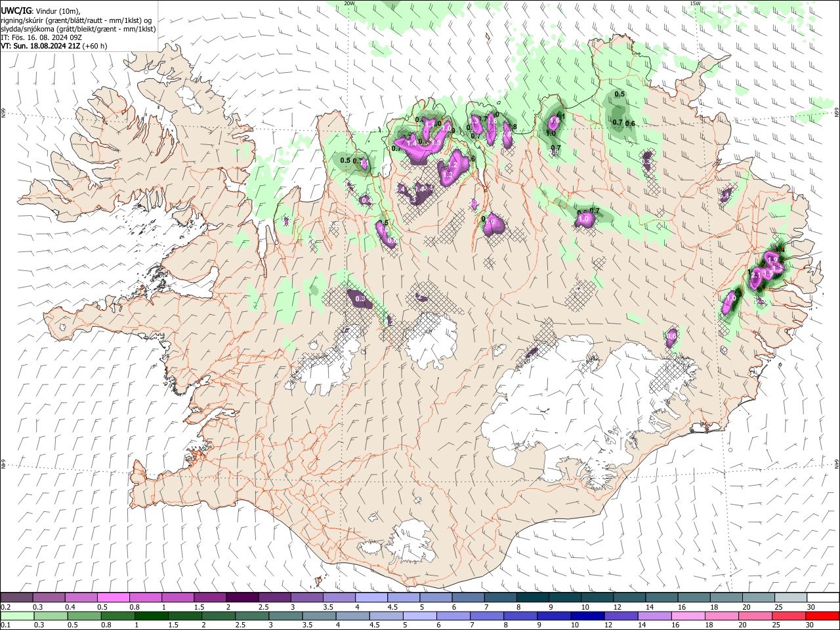Pick the medium green 0.5 swatch in green legend row
Image resolution: width=840 pixels, height=630 pixels.
coord(84,616)
